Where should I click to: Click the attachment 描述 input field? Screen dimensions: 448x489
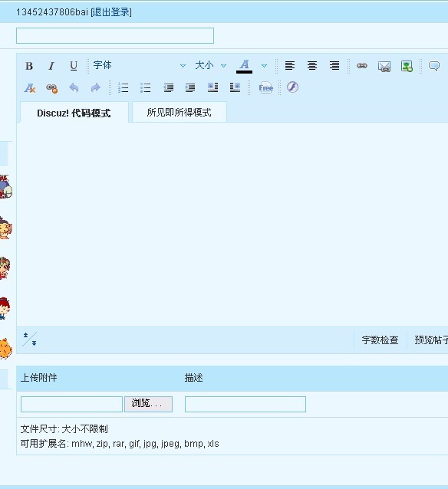coord(245,404)
